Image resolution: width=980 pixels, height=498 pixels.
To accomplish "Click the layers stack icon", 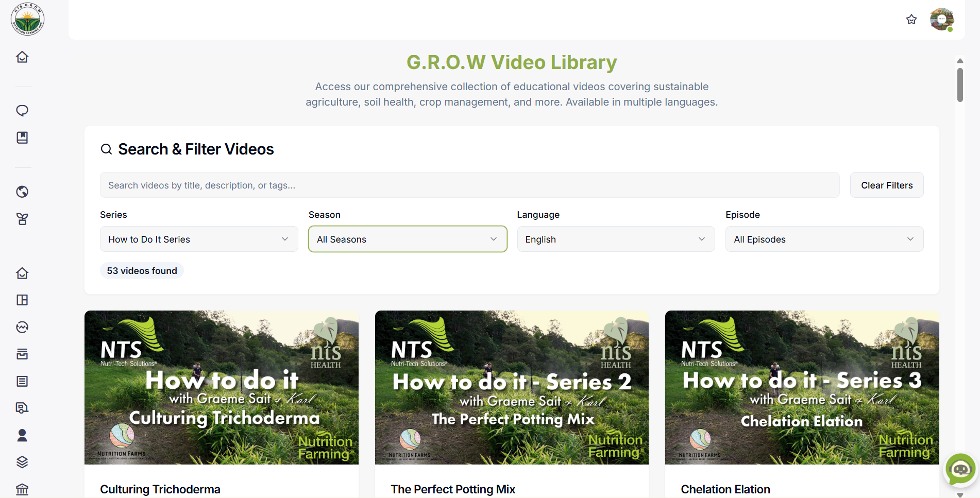I will point(22,462).
